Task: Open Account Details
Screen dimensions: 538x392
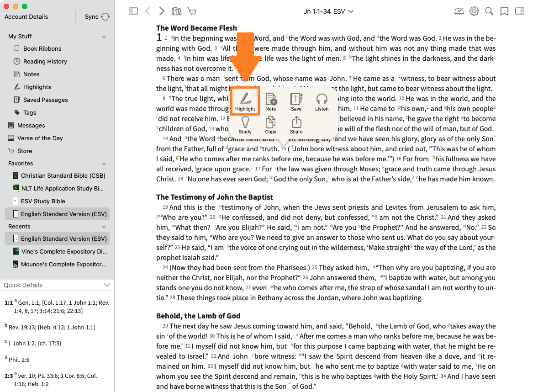Action: [26, 17]
